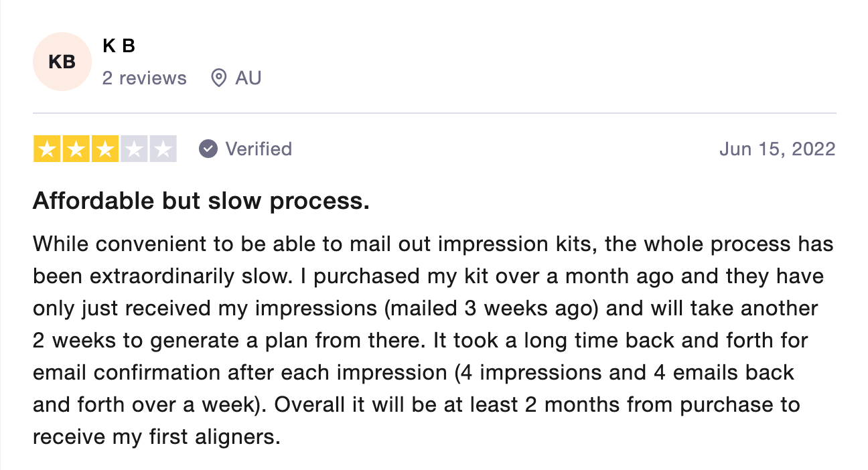Click the AU country label

248,78
